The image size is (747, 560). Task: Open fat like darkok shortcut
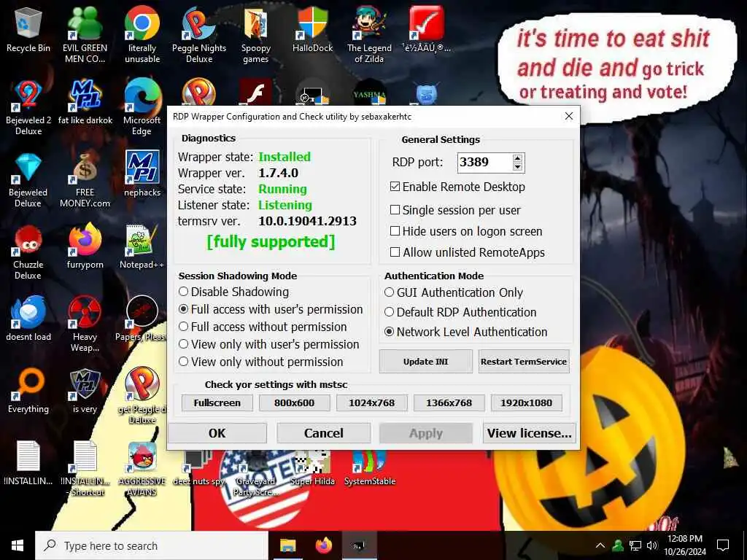point(85,102)
